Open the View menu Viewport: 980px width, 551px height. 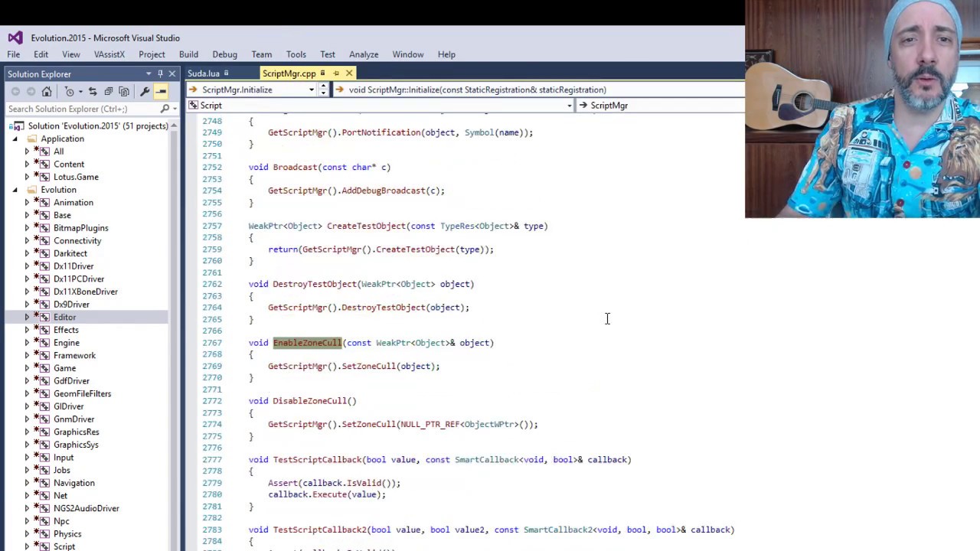(x=70, y=54)
